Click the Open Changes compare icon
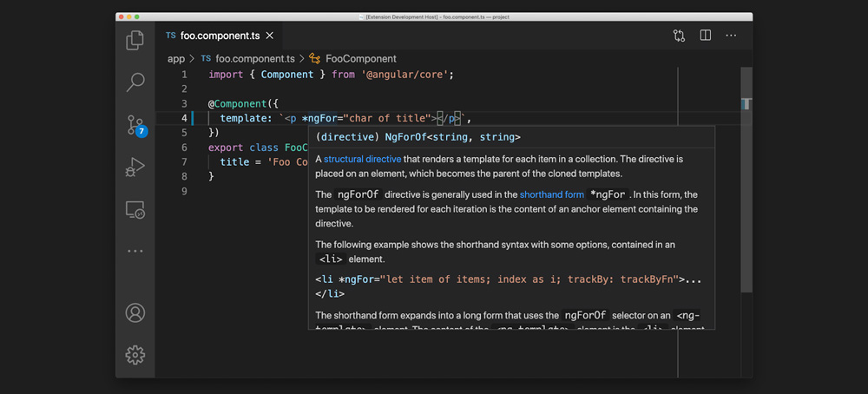 (x=680, y=36)
